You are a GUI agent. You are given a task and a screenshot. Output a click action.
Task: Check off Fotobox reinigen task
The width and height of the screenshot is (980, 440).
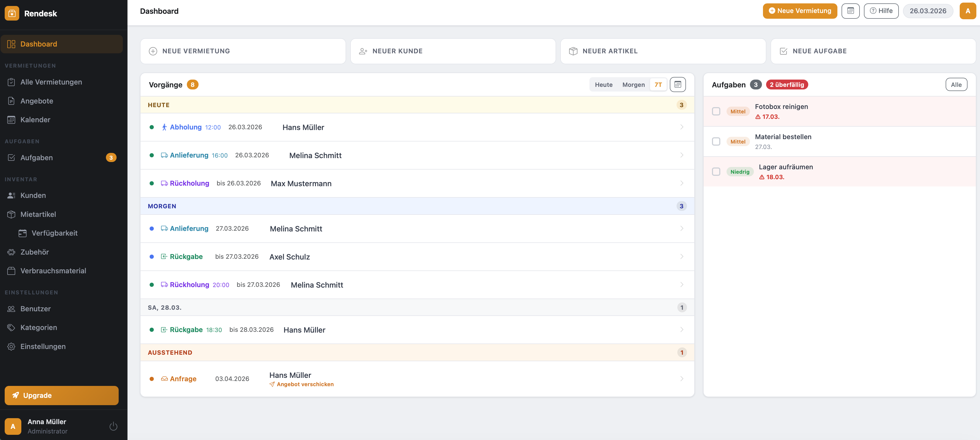click(716, 111)
